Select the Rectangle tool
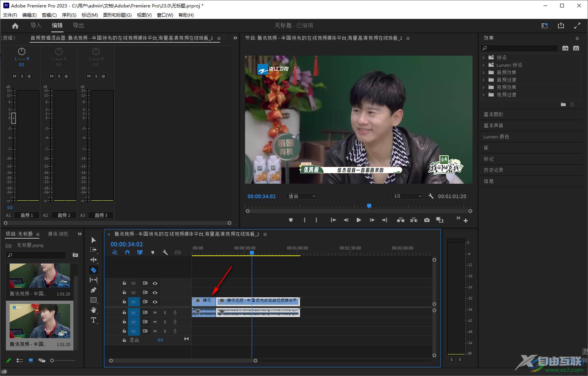This screenshot has height=376, width=588. (94, 300)
